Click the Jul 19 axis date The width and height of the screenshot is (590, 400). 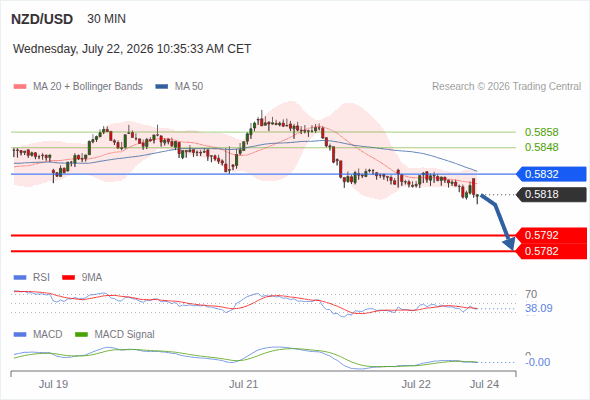tap(53, 384)
